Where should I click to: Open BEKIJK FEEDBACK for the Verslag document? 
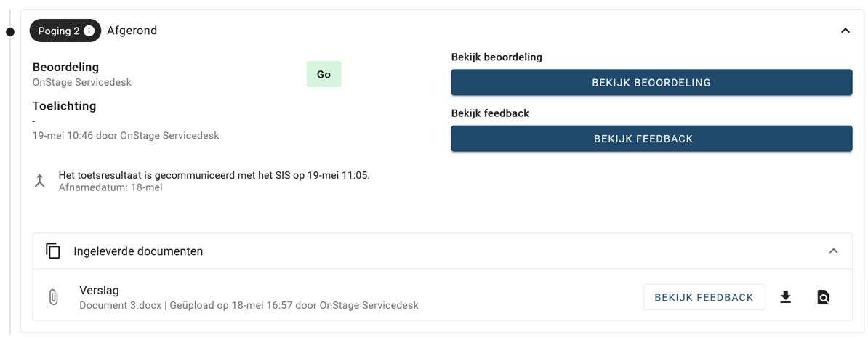pyautogui.click(x=704, y=297)
